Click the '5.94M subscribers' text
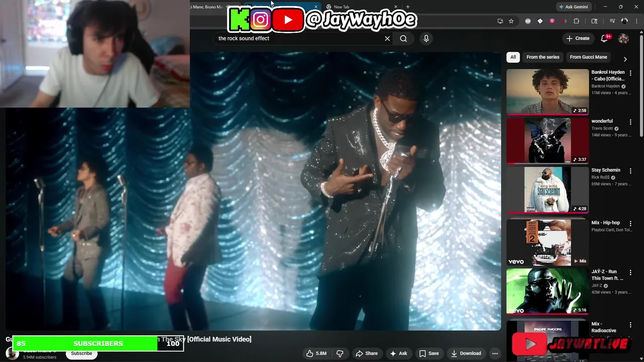644x362 pixels. 40,357
